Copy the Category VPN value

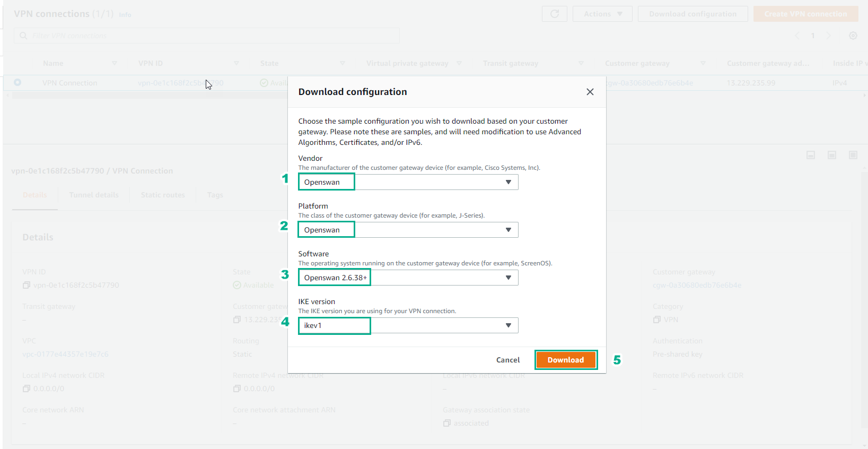(657, 320)
